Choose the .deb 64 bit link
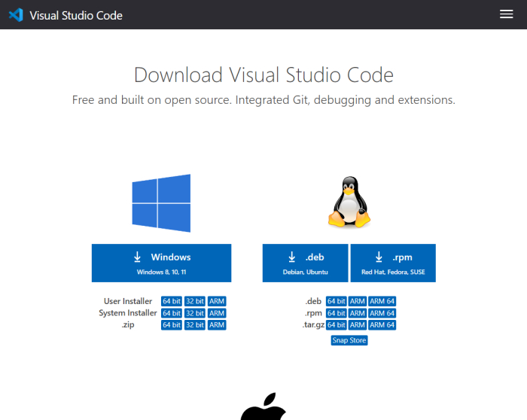The height and width of the screenshot is (420, 527). [x=336, y=301]
